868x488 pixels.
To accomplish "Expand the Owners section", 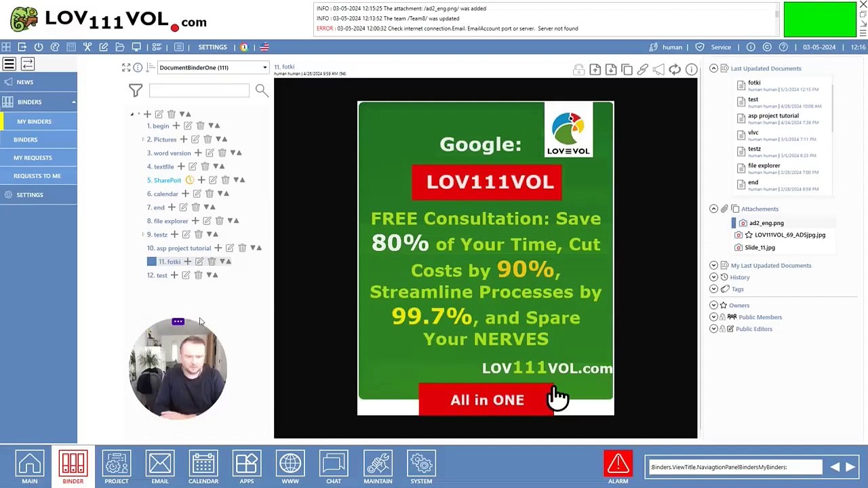I will [713, 305].
